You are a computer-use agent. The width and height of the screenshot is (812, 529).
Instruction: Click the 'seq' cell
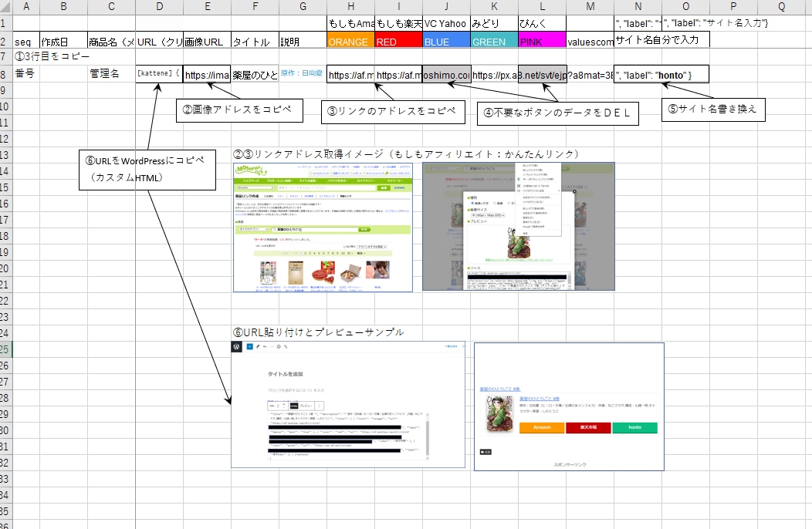coord(26,42)
